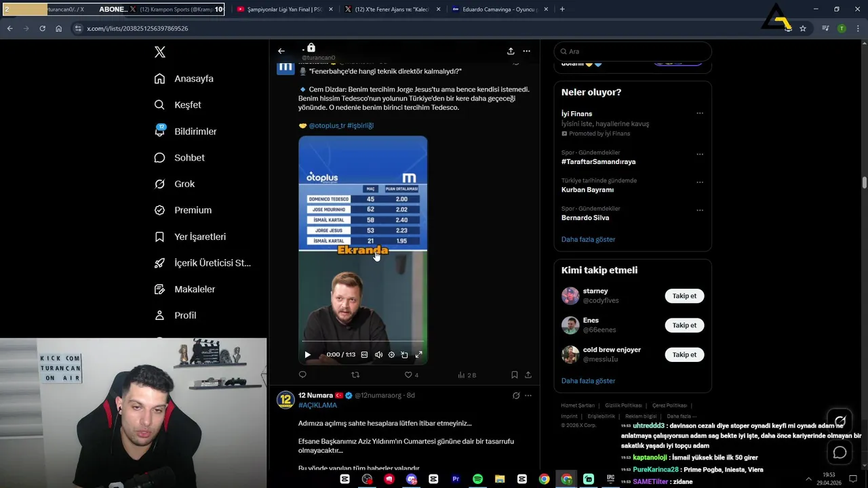Enable picture-in-picture for the video

(x=404, y=354)
